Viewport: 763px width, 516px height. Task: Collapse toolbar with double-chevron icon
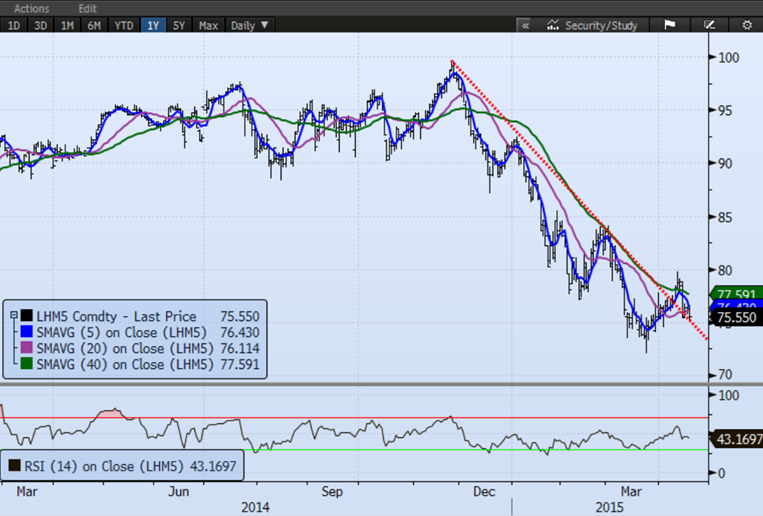pos(526,24)
